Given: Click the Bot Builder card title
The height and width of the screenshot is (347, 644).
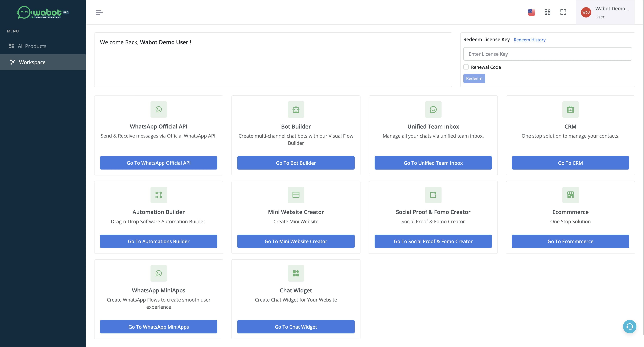Looking at the screenshot, I should [296, 127].
